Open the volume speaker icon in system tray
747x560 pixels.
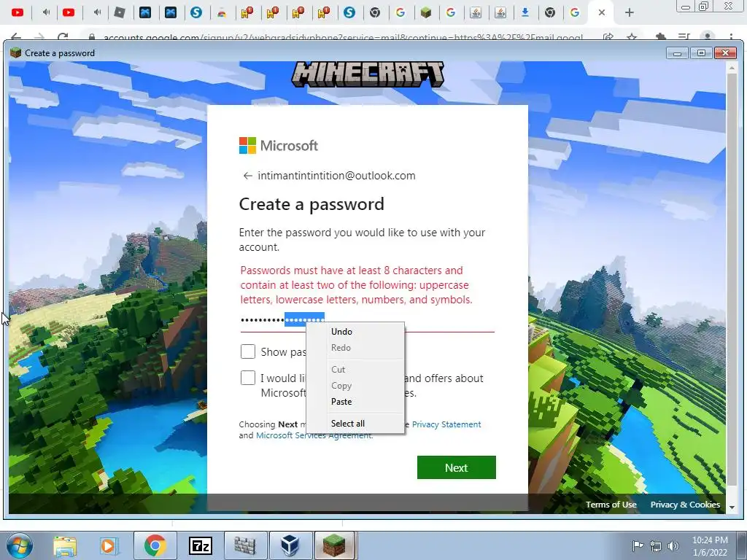click(673, 545)
